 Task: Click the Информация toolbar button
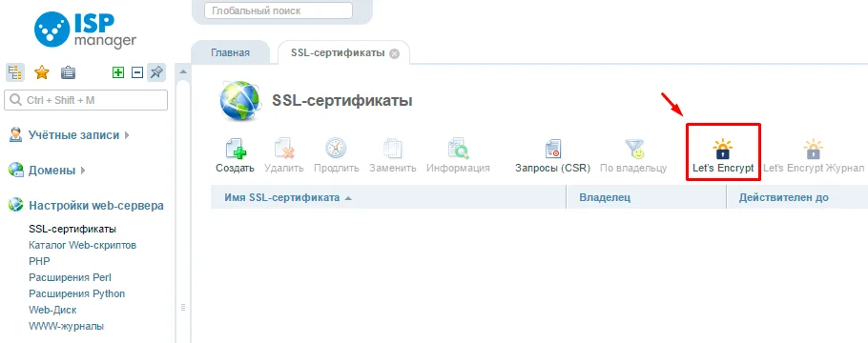[x=459, y=156]
